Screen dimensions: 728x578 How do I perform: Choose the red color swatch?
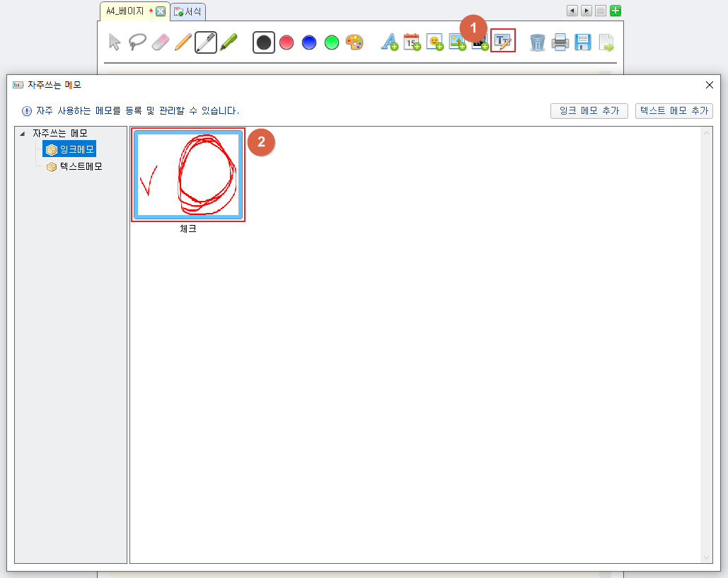click(287, 42)
